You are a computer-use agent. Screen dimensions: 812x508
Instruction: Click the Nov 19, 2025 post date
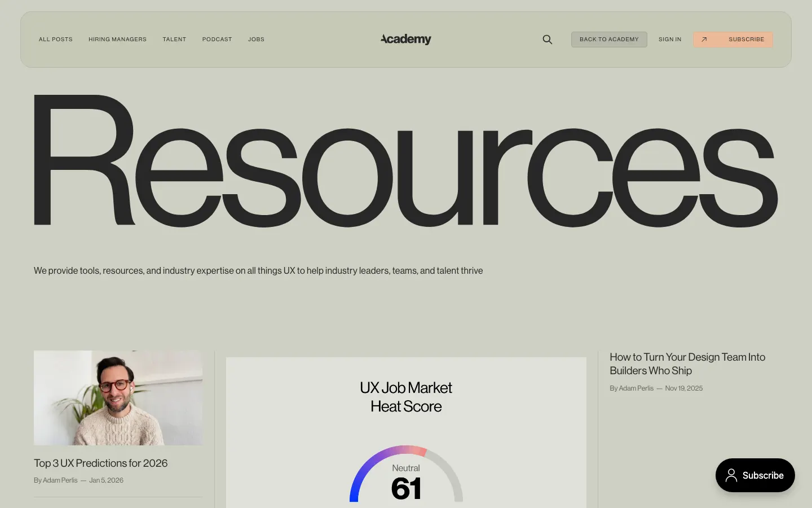click(683, 388)
